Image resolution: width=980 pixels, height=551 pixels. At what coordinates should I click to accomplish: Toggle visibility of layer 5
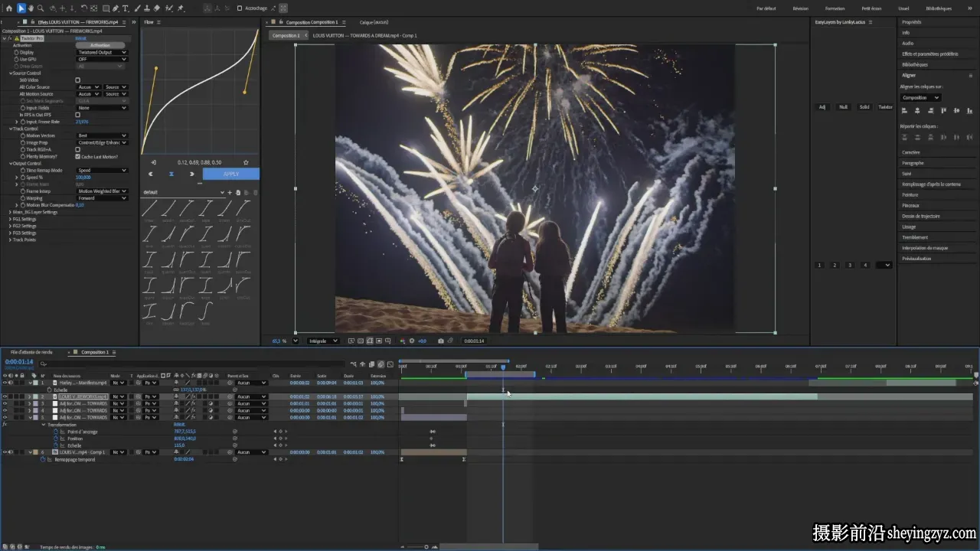coord(5,418)
